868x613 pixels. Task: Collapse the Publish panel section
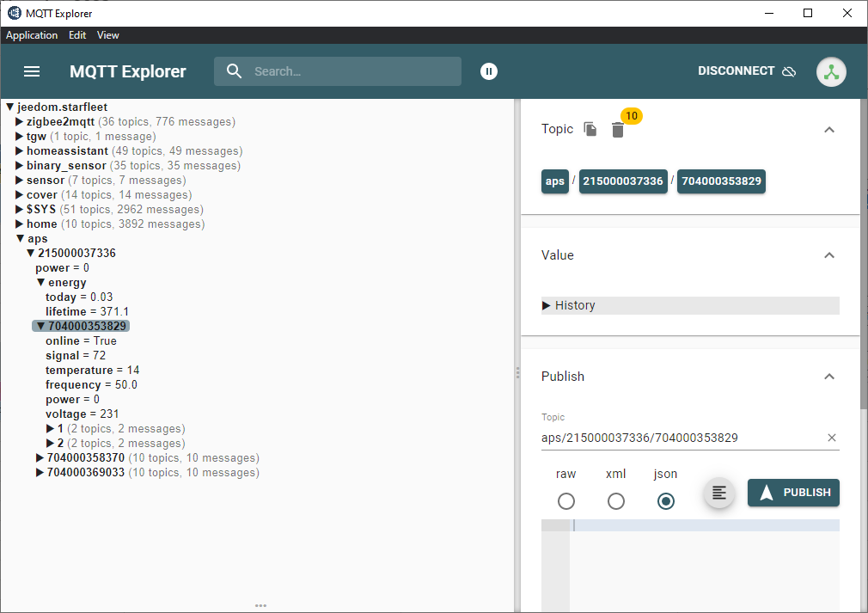tap(828, 377)
